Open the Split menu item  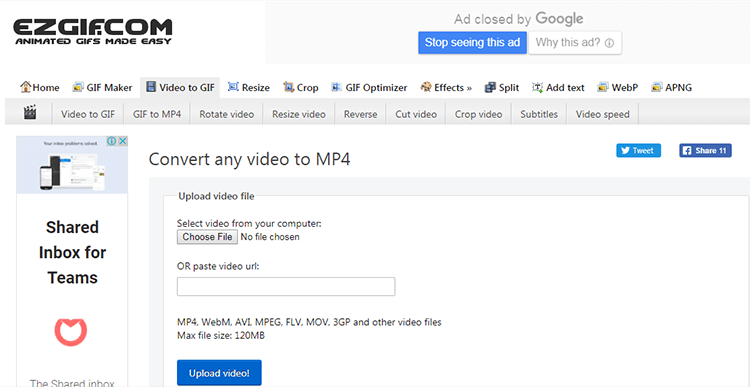tap(502, 88)
